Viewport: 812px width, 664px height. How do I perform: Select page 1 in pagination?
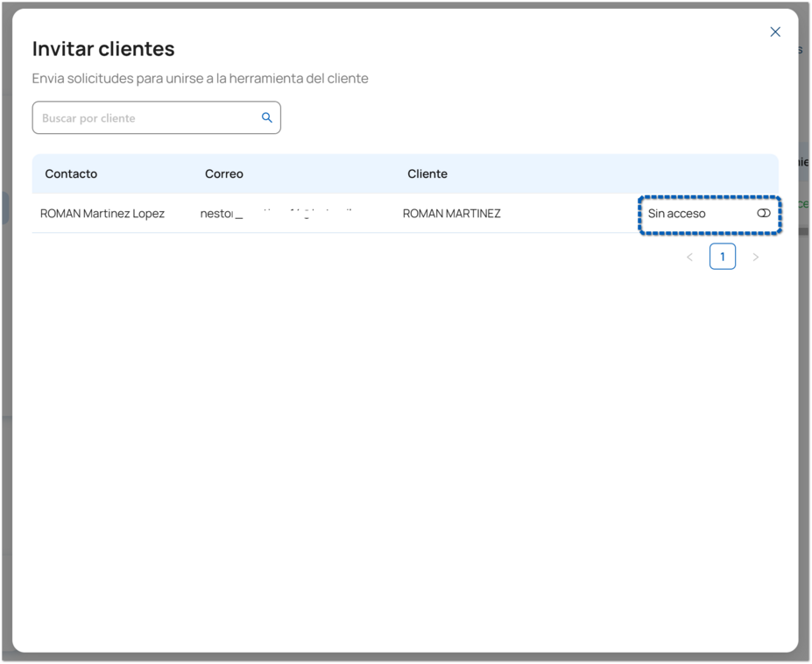[x=722, y=257]
